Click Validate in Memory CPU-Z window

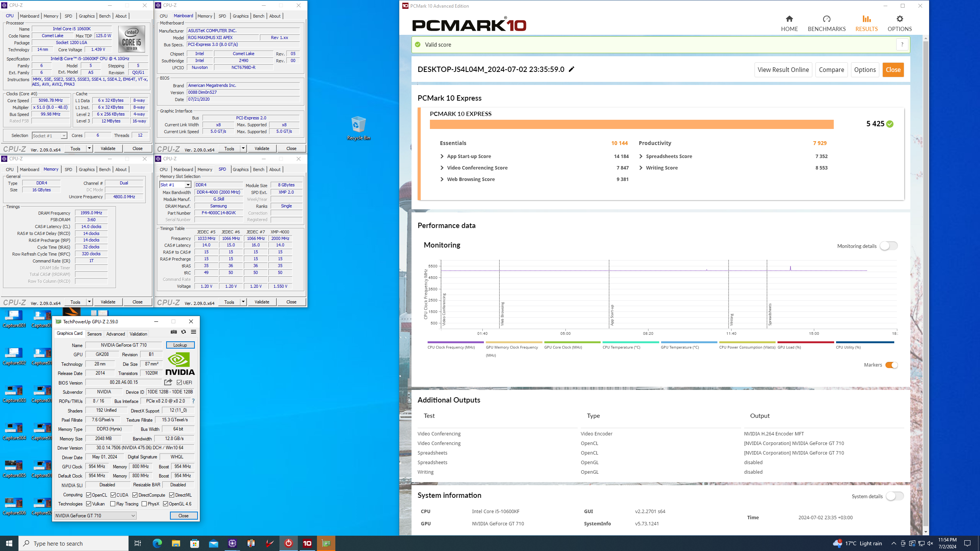(x=108, y=302)
